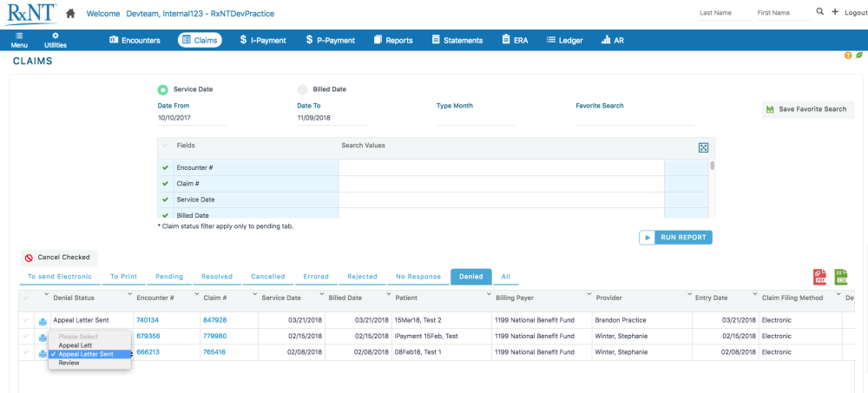The image size is (868, 393).
Task: Open encounter link 666213
Action: [148, 352]
